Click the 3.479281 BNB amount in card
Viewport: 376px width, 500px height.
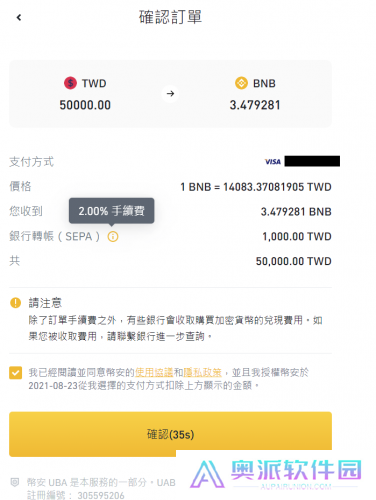point(255,105)
